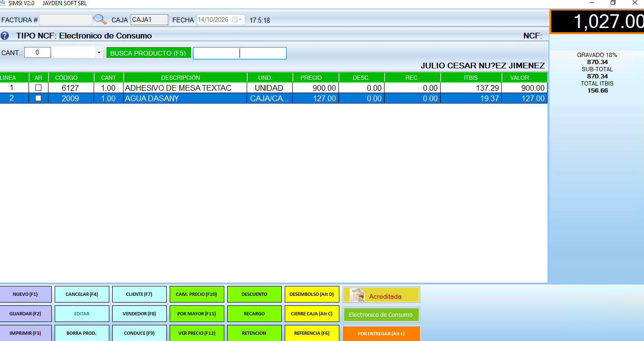Tick the AR checkbox for AGUA DASANY
The width and height of the screenshot is (644, 341).
click(x=38, y=98)
